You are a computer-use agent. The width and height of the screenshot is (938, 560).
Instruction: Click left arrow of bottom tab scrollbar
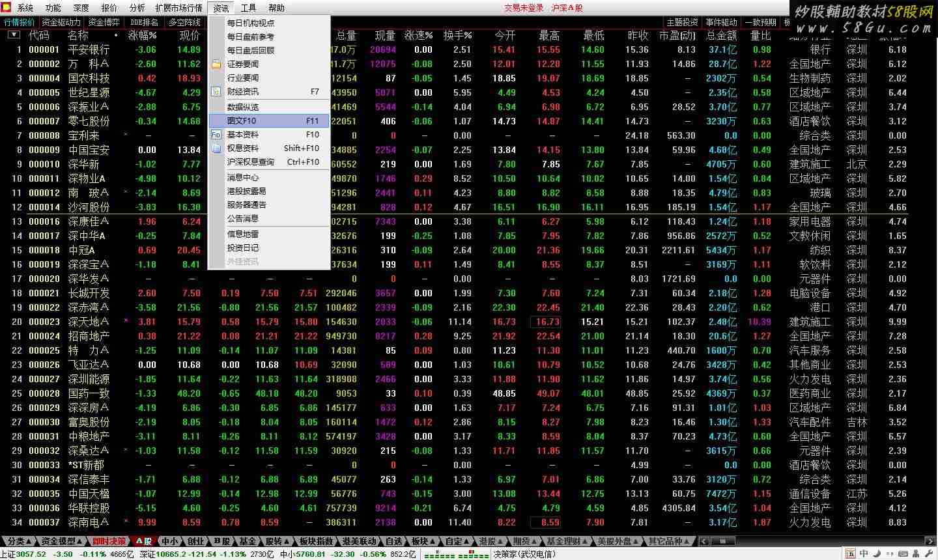point(703,540)
